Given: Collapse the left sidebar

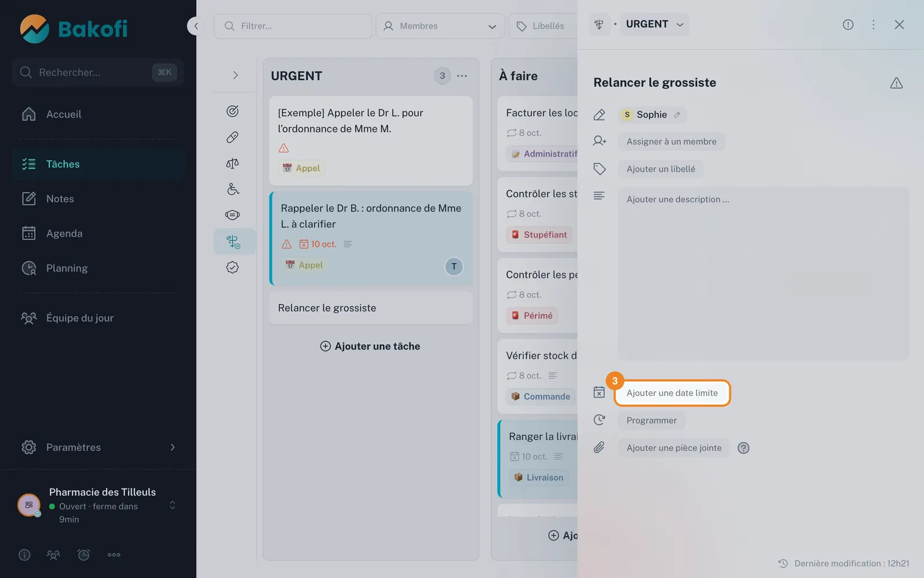Looking at the screenshot, I should pyautogui.click(x=196, y=26).
